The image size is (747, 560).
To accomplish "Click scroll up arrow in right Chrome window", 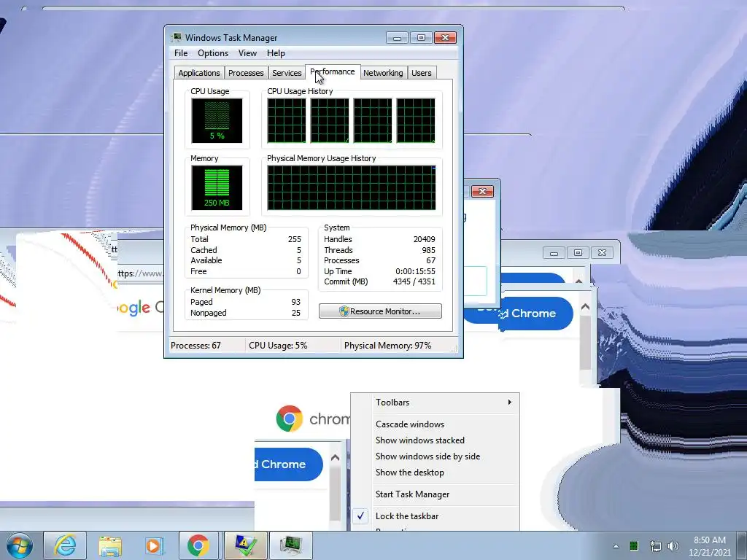I will [x=585, y=307].
